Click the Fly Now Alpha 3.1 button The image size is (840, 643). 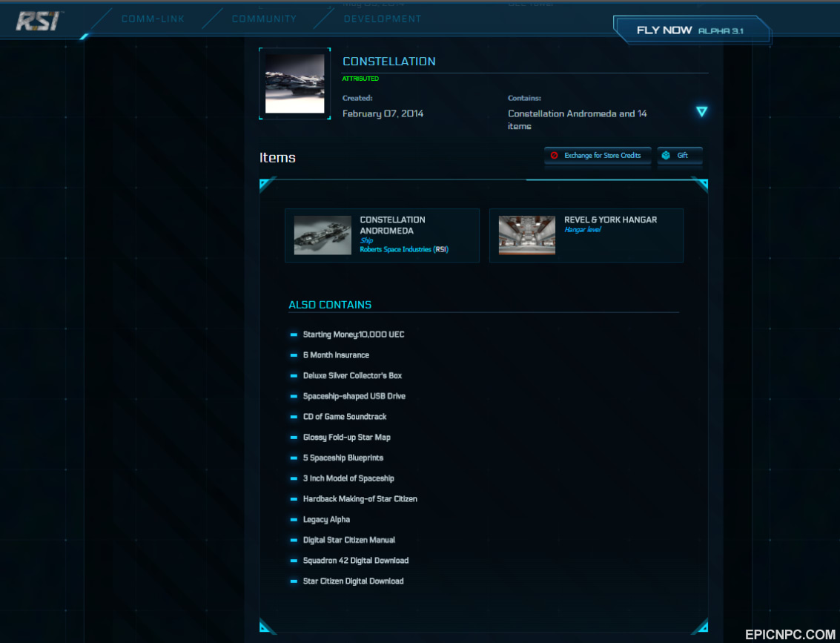[692, 30]
